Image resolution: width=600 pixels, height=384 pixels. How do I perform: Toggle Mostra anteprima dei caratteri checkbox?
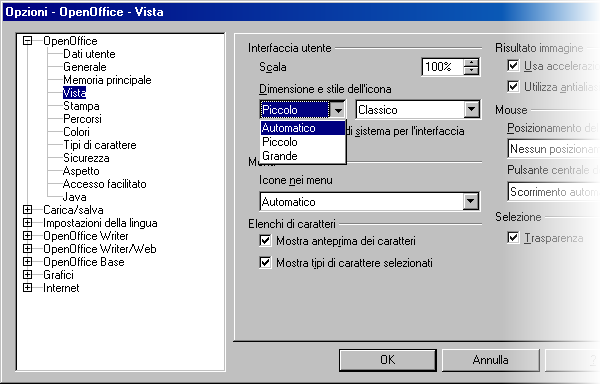point(265,241)
